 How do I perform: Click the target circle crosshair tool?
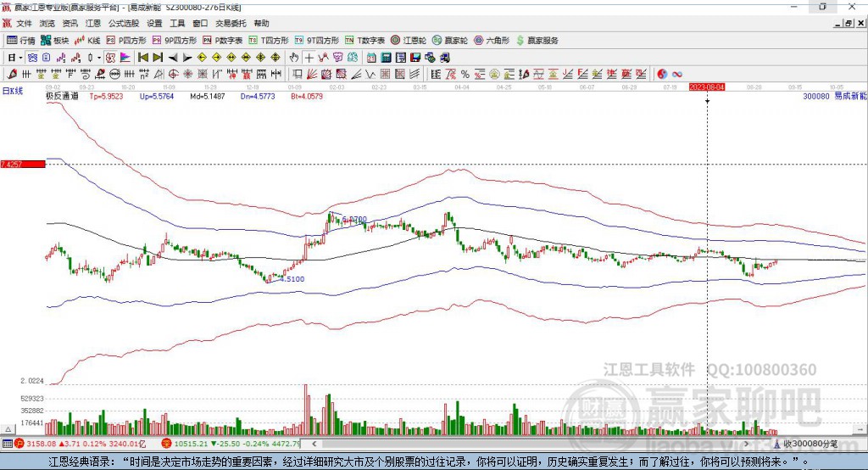(x=173, y=75)
